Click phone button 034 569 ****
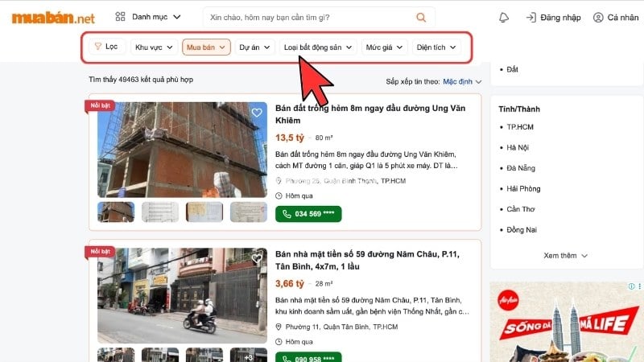The width and height of the screenshot is (644, 362). point(309,214)
